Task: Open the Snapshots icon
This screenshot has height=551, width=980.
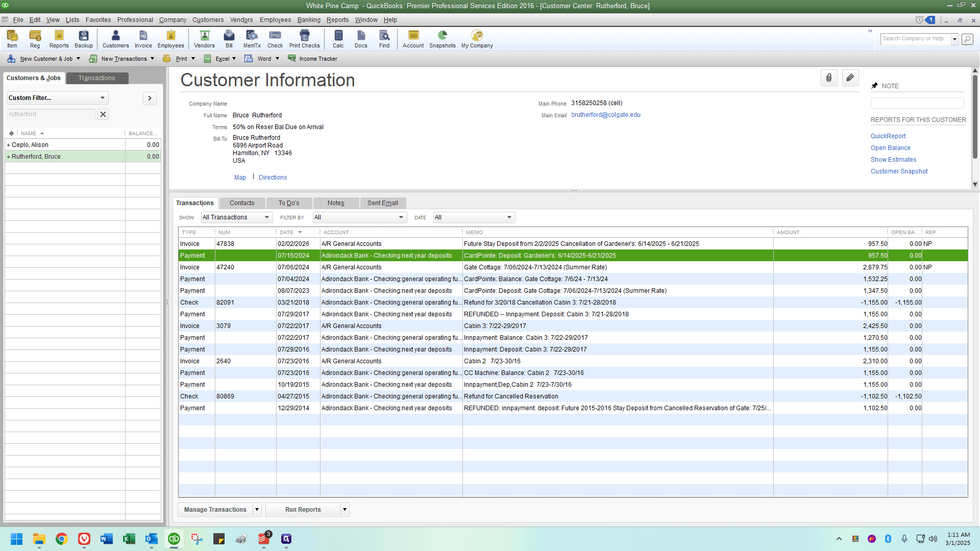Action: [443, 39]
